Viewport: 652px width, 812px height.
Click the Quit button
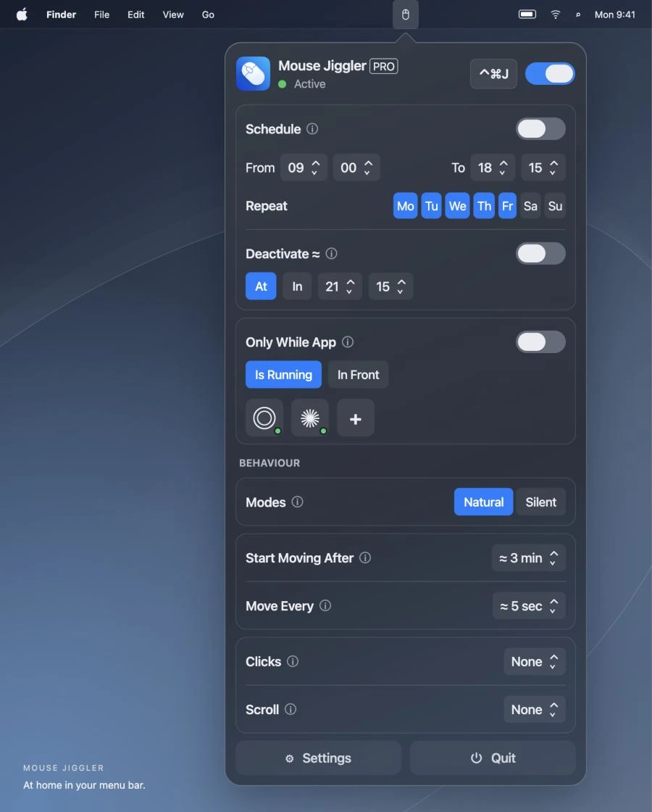[493, 758]
